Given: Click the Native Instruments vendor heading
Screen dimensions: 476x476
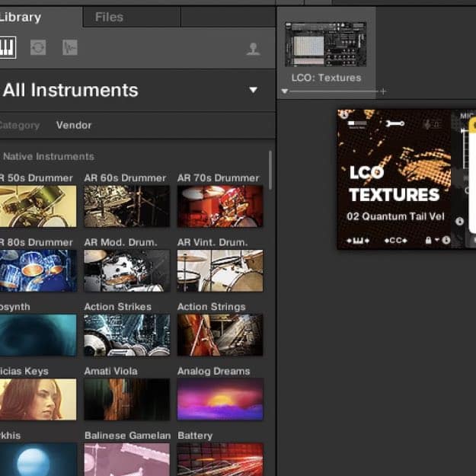Looking at the screenshot, I should click(x=49, y=157).
